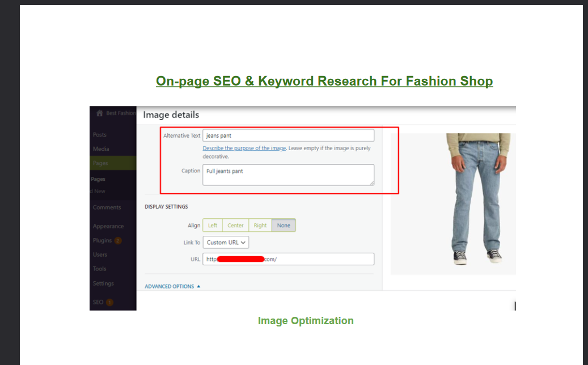Viewport: 588px width, 365px height.
Task: Open Posts in the WordPress sidebar
Action: 100,135
